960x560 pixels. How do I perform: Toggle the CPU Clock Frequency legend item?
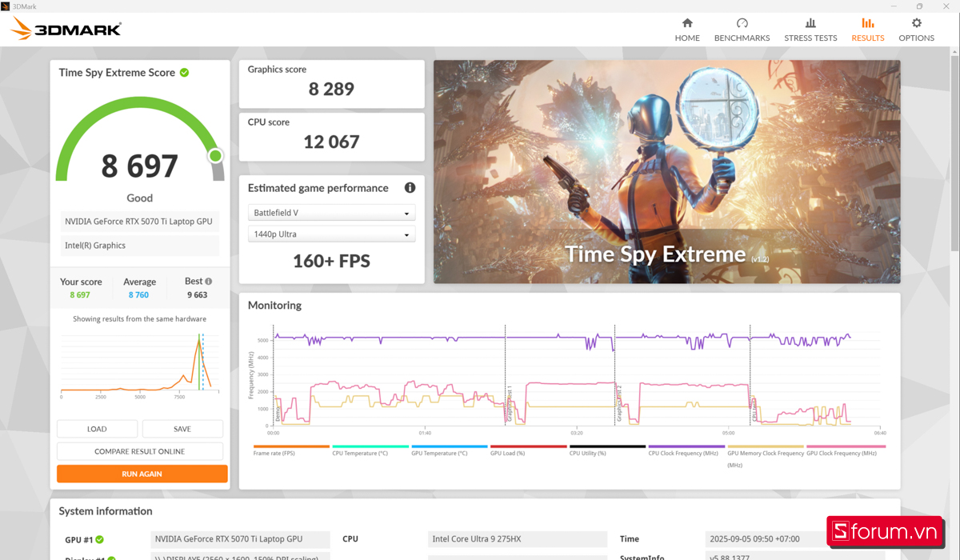pos(686,451)
